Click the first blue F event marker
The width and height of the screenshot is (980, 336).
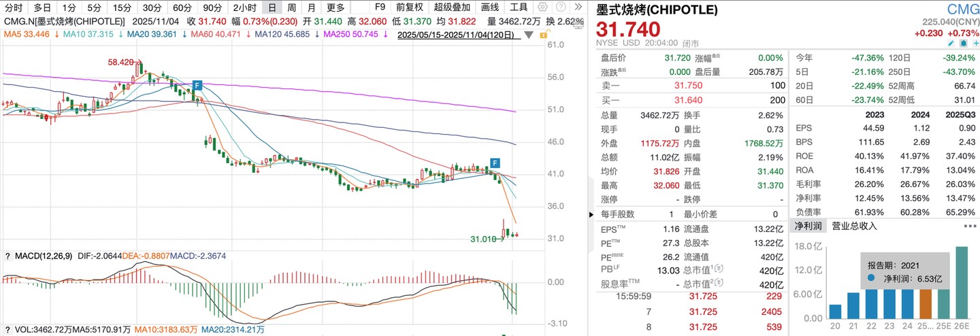(197, 85)
